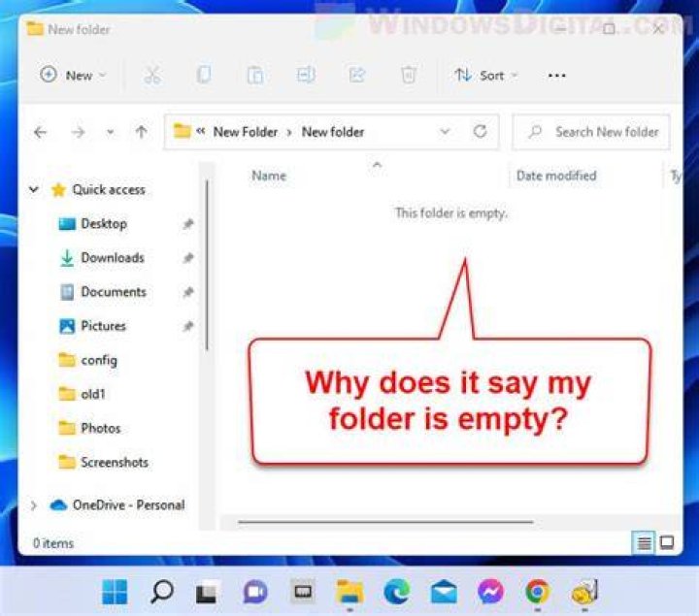This screenshot has height=616, width=699.
Task: Open Teams Chat on taskbar
Action: (255, 592)
